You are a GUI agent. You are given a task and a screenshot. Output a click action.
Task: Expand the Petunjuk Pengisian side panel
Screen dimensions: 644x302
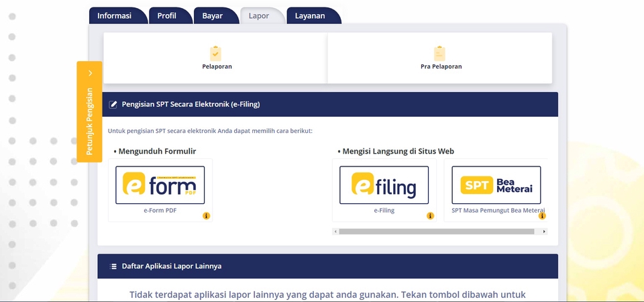tap(89, 112)
